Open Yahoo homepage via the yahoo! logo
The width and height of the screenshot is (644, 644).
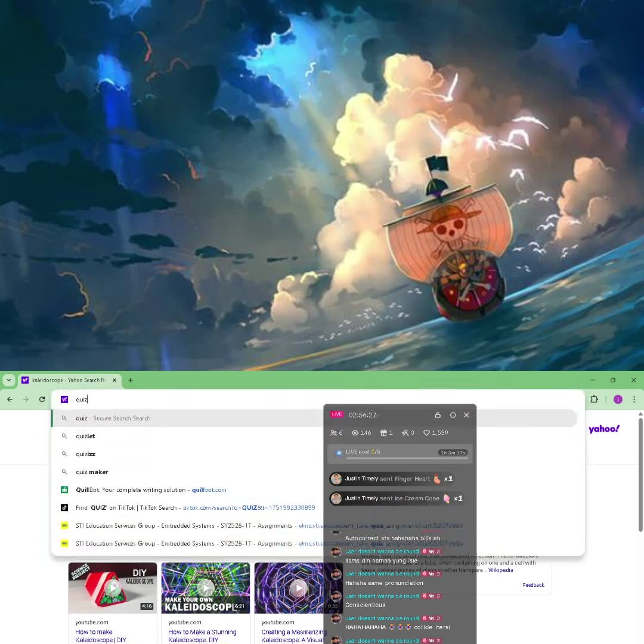[604, 429]
